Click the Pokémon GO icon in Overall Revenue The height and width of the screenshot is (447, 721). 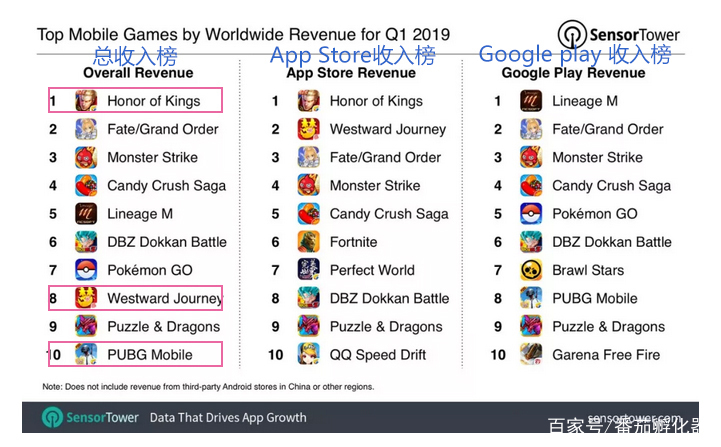click(86, 270)
